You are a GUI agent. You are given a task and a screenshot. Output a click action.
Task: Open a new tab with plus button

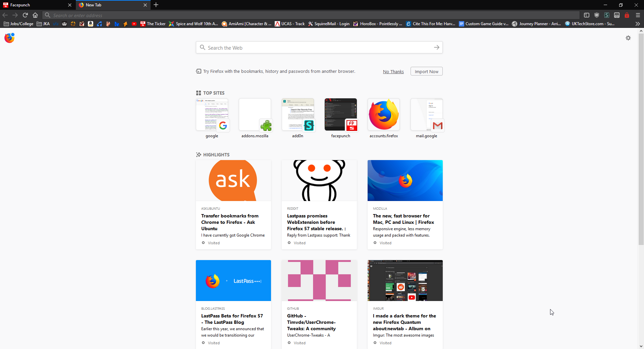[x=156, y=5]
